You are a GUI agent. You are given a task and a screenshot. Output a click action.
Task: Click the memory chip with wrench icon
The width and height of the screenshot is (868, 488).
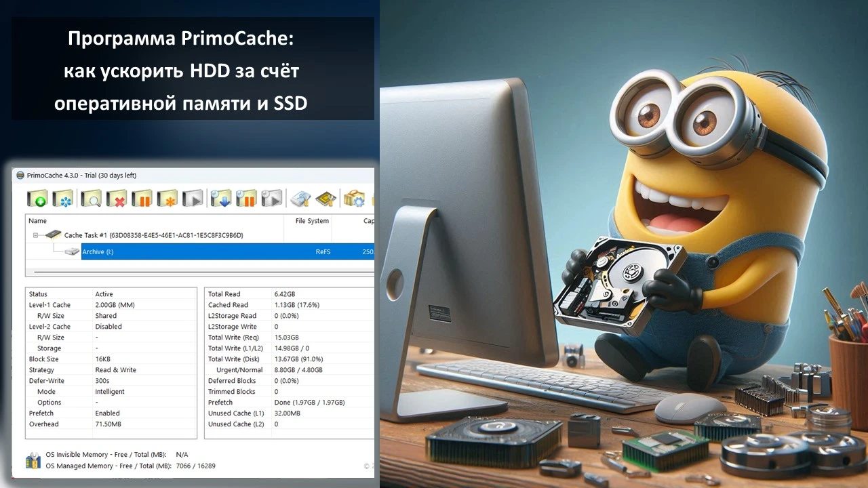click(x=326, y=198)
